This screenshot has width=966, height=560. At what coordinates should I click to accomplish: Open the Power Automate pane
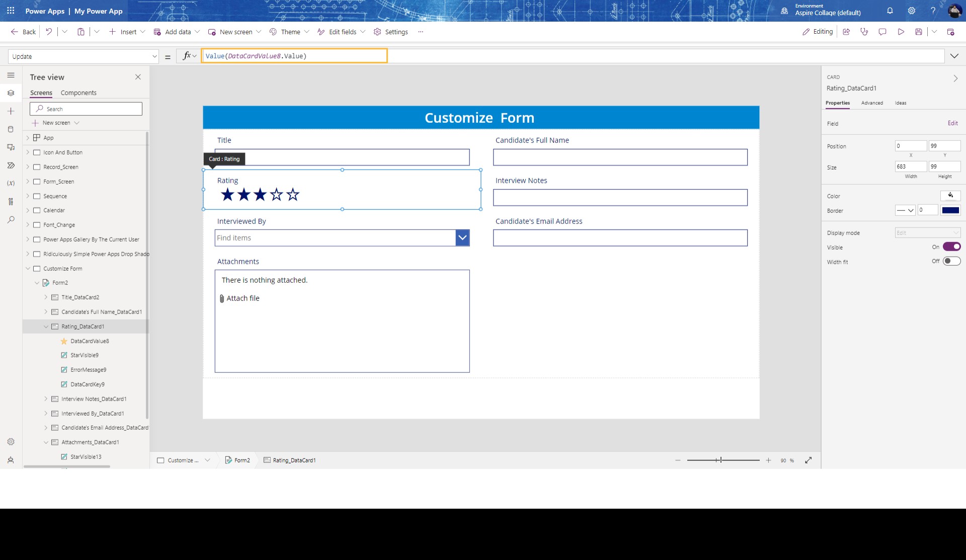click(11, 166)
